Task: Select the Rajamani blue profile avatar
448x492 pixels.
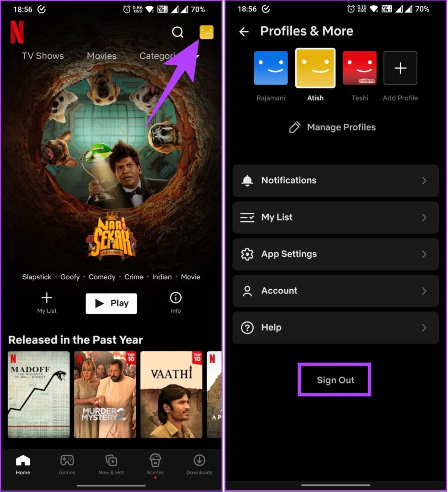Action: (271, 68)
